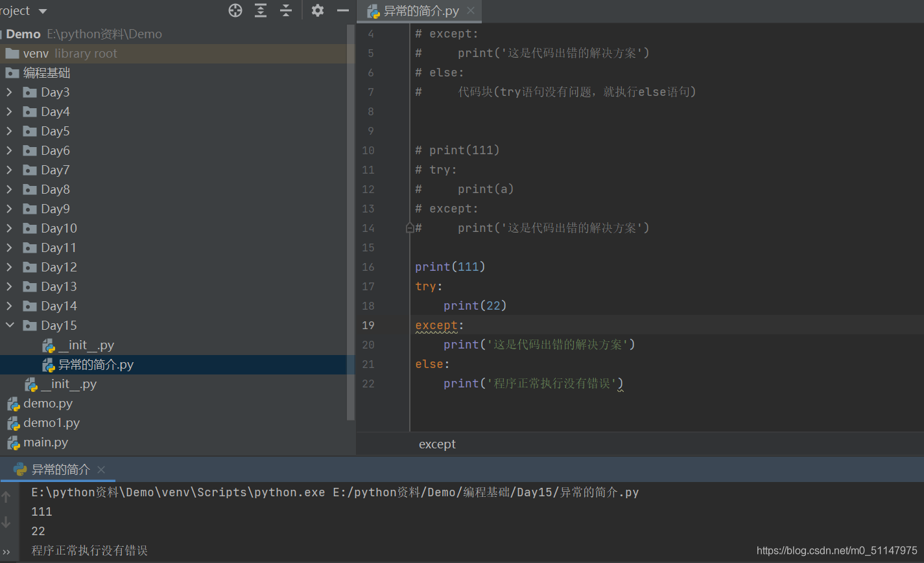Click the locate/select opened file target icon
924x563 pixels.
click(x=235, y=10)
